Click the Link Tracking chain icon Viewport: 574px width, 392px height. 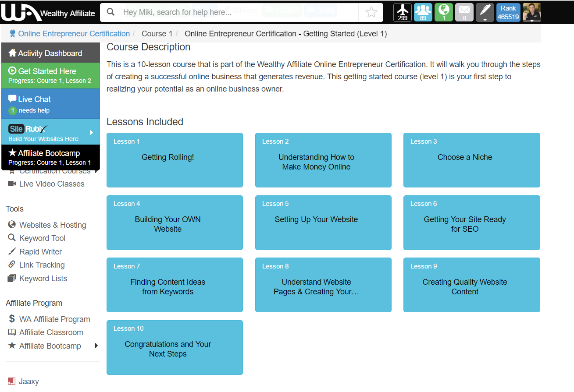pos(12,265)
